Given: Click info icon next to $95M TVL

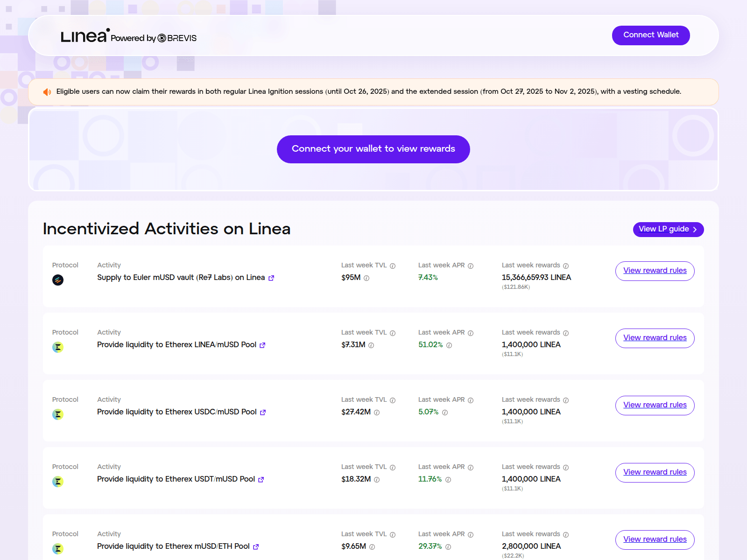Looking at the screenshot, I should 366,278.
